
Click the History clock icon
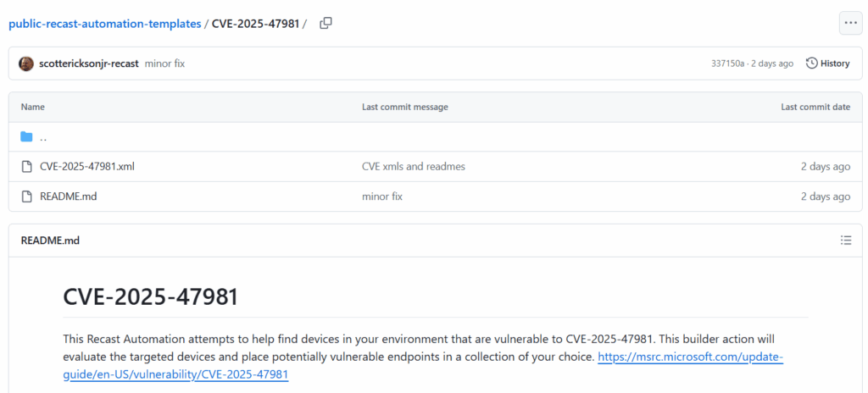(x=812, y=64)
